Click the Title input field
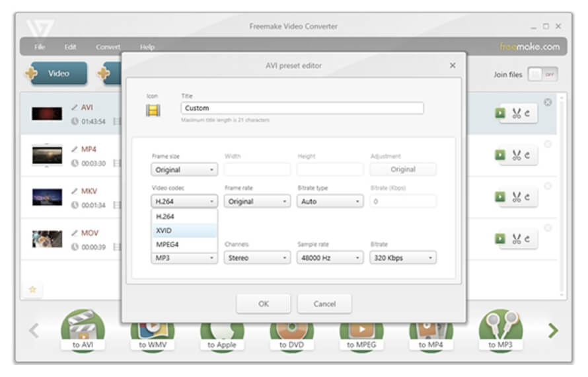The image size is (588, 377). point(302,108)
